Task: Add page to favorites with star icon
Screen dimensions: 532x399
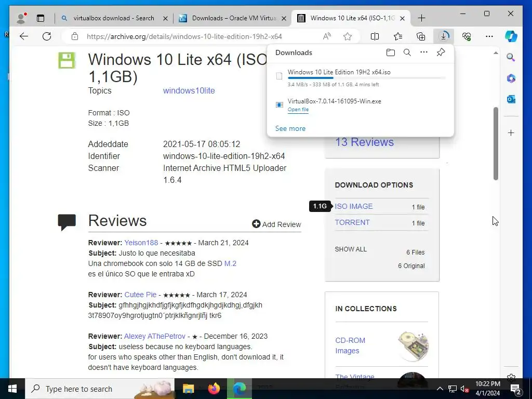Action: [x=348, y=36]
